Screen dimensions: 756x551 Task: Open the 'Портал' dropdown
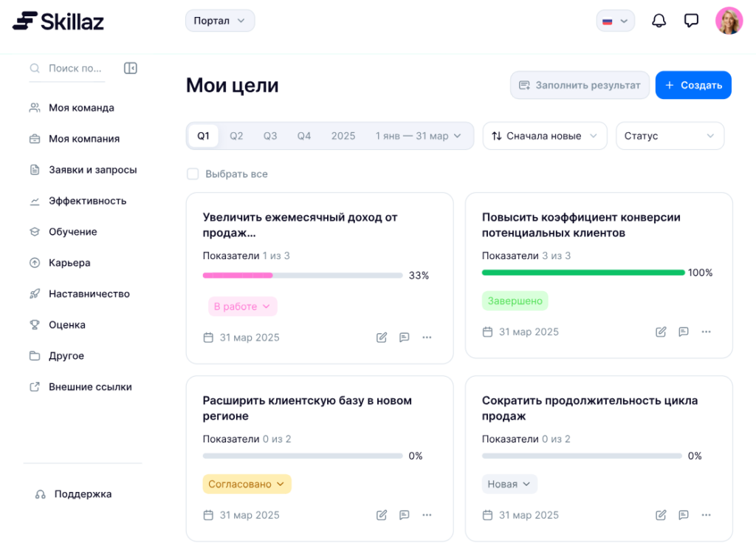(x=220, y=21)
